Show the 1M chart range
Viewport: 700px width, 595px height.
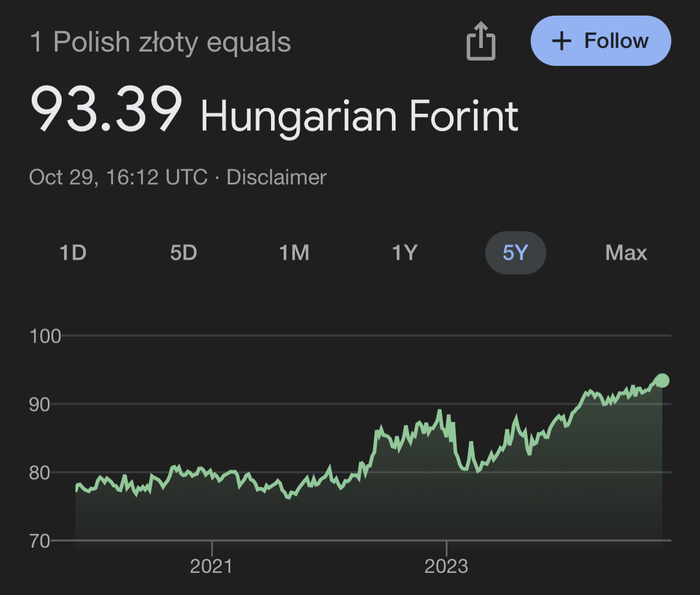pyautogui.click(x=294, y=253)
